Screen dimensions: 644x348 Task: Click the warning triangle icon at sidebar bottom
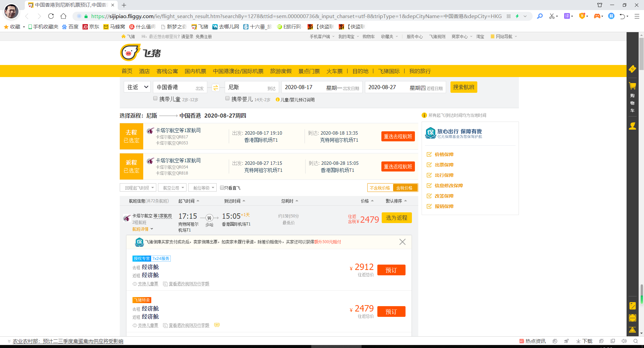coord(633,330)
